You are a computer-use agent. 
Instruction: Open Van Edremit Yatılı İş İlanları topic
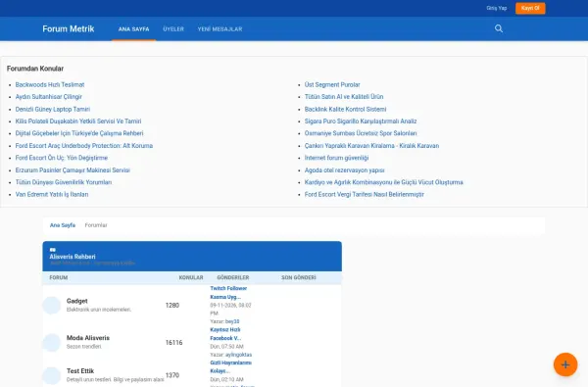(52, 194)
